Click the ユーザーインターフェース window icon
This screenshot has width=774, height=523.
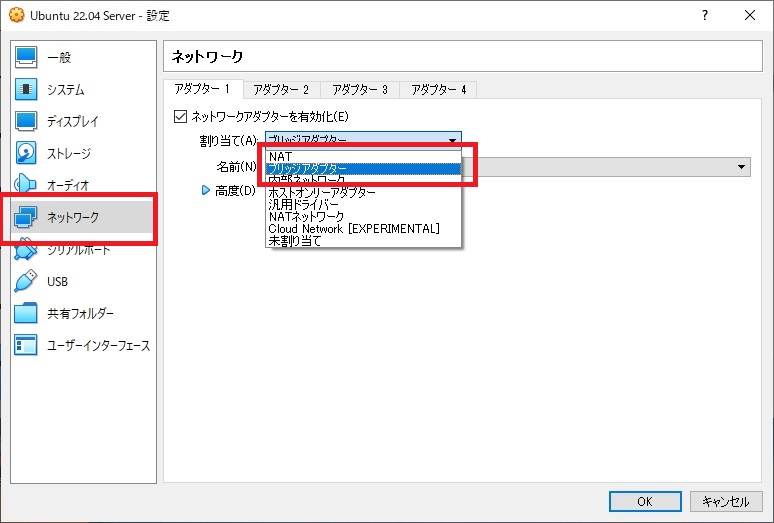[26, 345]
